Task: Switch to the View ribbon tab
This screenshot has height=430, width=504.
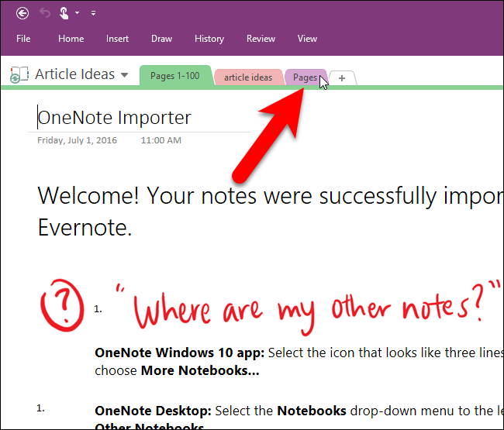Action: point(307,39)
